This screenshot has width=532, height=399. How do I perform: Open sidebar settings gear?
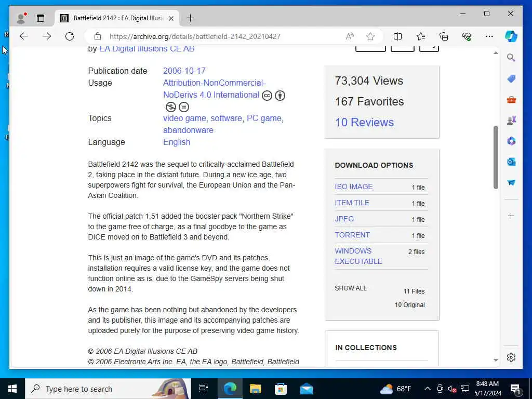[x=511, y=357]
